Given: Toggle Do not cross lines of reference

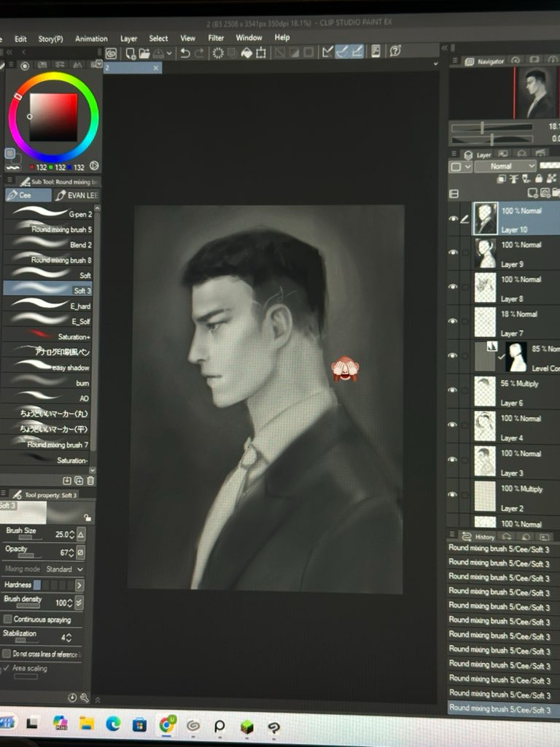Looking at the screenshot, I should 7,654.
